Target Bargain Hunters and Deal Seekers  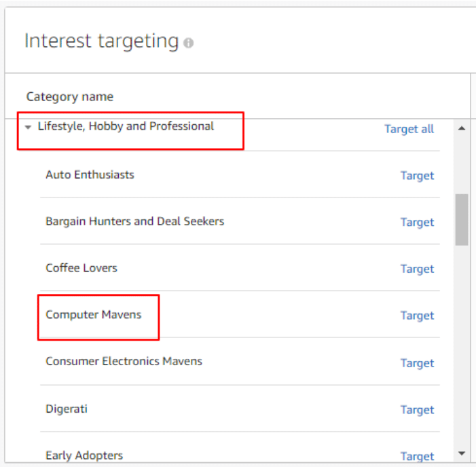417,223
